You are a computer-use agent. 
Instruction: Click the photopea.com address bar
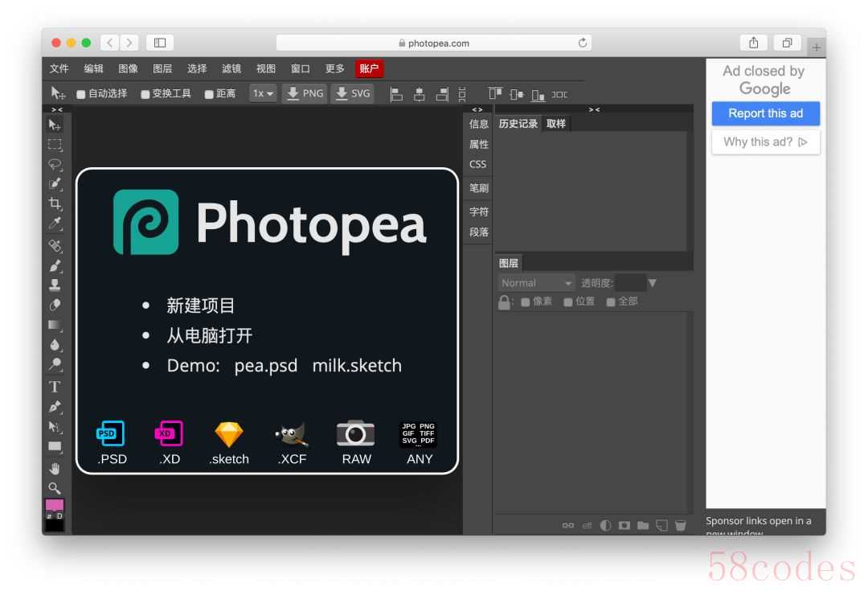[433, 43]
